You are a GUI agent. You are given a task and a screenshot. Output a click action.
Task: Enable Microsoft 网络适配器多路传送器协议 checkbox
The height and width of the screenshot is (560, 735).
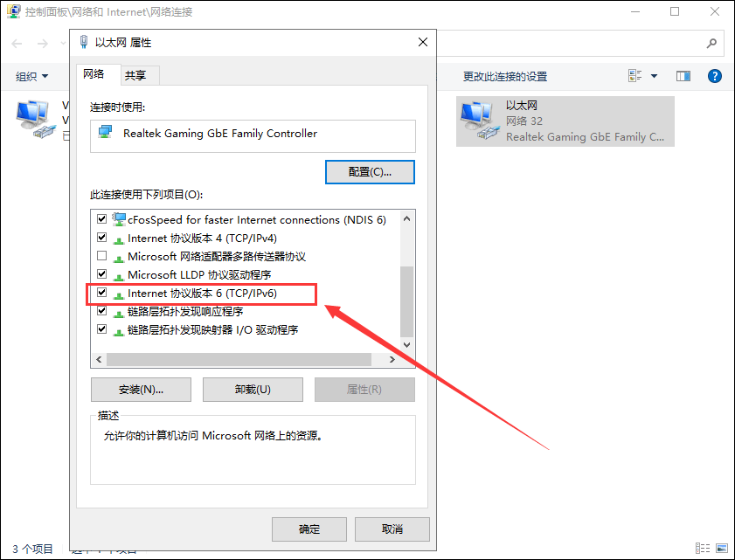101,256
